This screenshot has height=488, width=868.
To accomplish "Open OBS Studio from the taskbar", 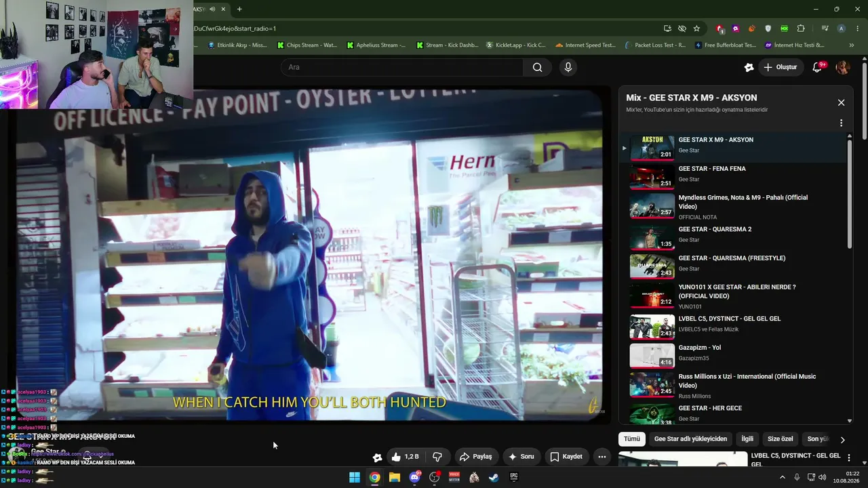I will 435,477.
